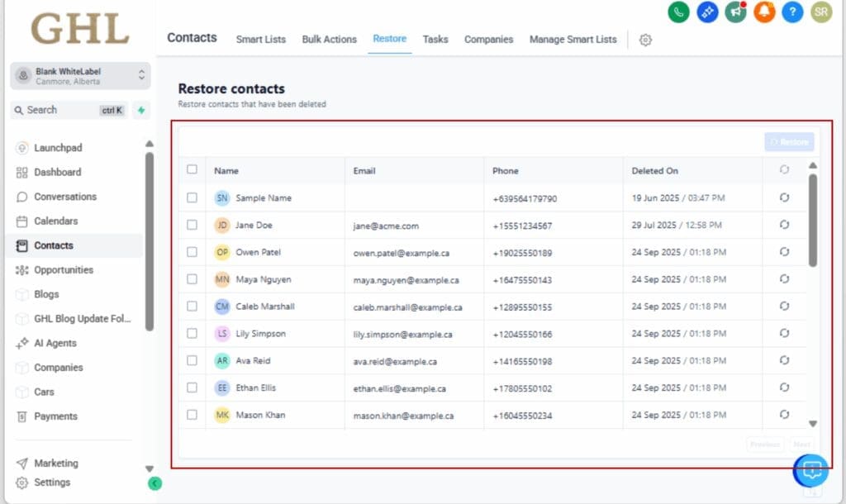
Task: Open the notifications bell icon
Action: pyautogui.click(x=764, y=13)
